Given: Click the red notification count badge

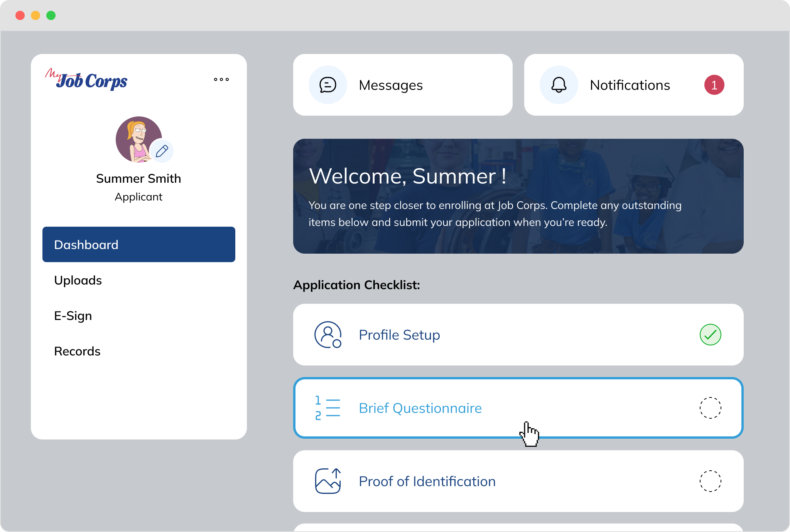Looking at the screenshot, I should click(714, 85).
